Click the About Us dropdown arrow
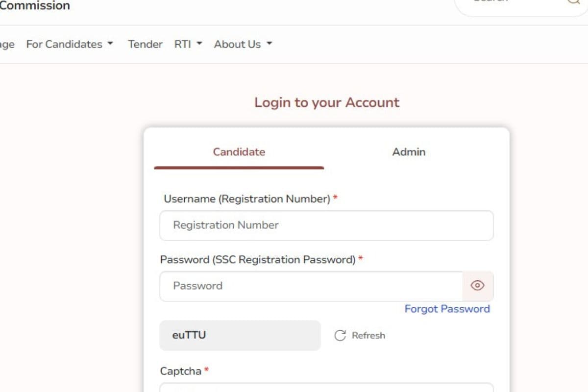The width and height of the screenshot is (588, 392). (269, 44)
